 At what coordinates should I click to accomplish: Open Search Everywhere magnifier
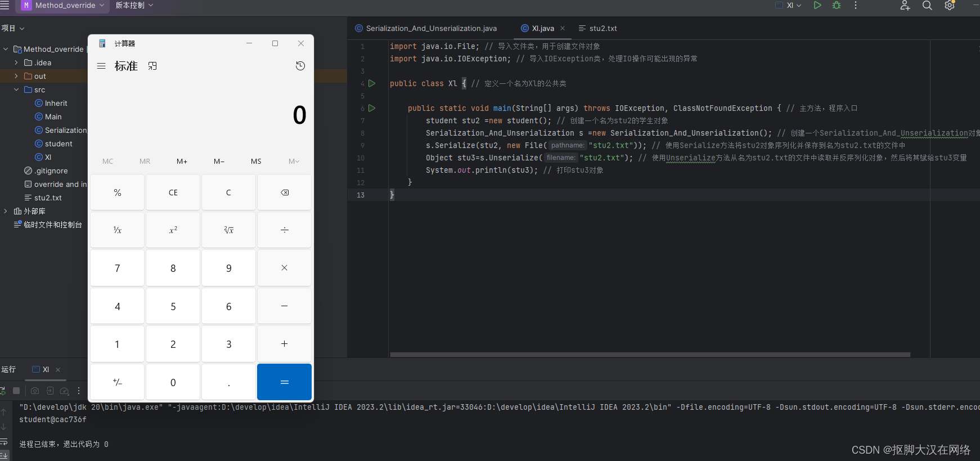tap(927, 5)
